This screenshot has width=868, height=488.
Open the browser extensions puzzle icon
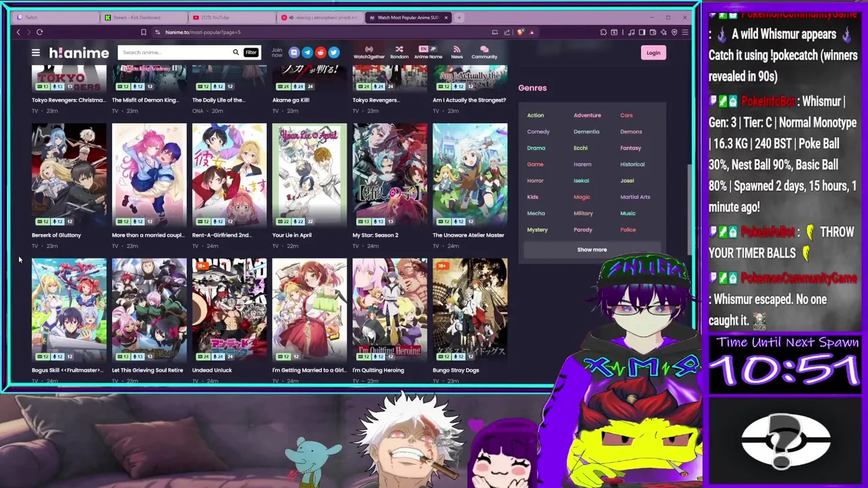coord(603,32)
